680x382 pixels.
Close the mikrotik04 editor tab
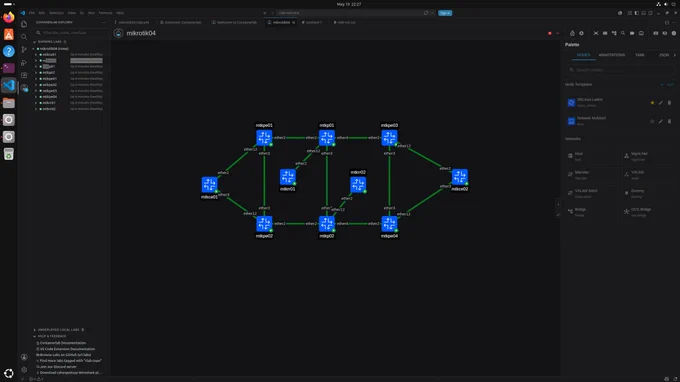coord(294,23)
